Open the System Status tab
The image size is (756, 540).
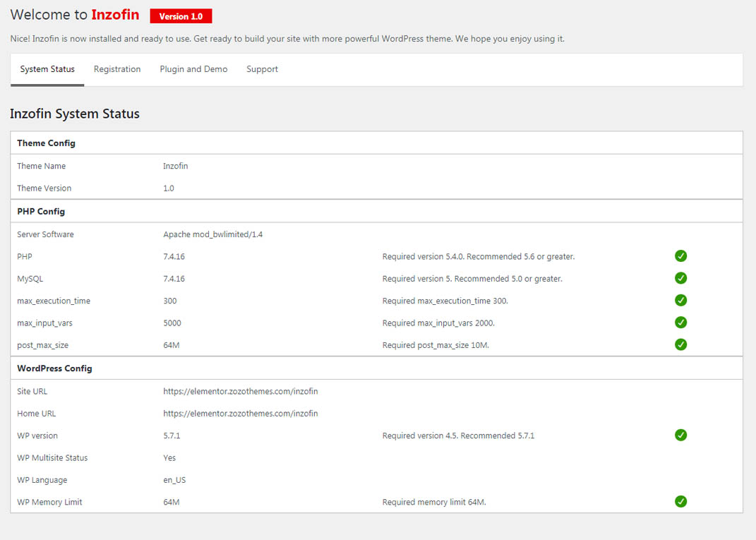click(47, 69)
